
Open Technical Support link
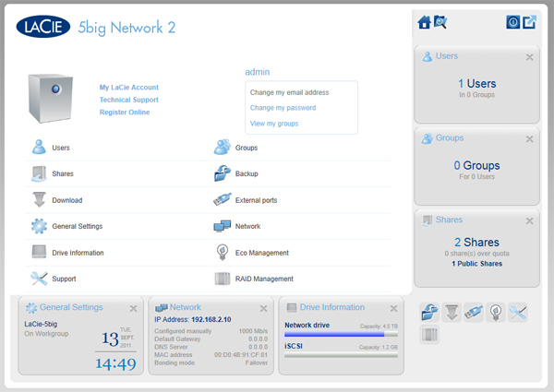(x=129, y=100)
